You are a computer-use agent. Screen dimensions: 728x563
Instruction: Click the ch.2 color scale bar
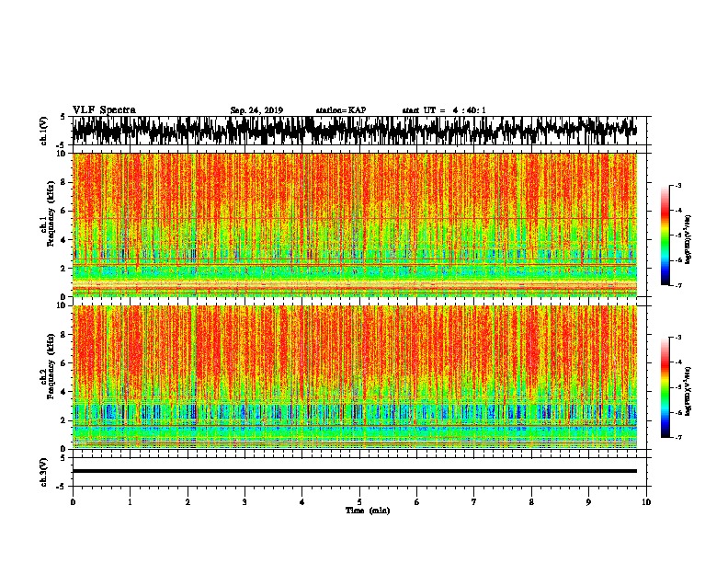click(x=665, y=387)
